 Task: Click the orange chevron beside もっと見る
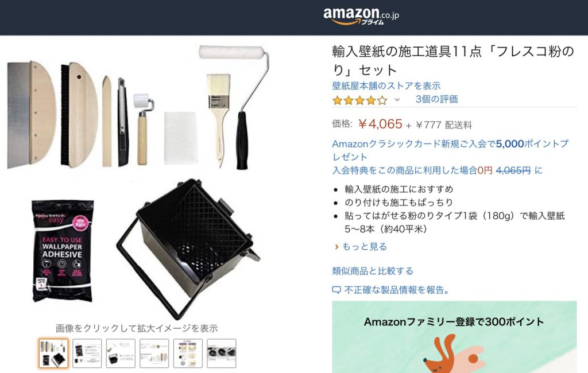336,247
